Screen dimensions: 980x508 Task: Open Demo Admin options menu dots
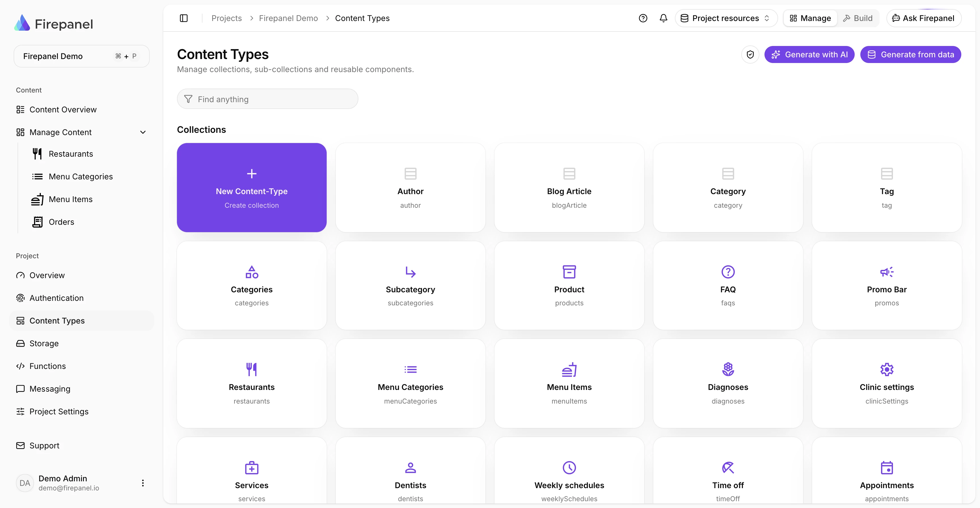[x=143, y=483]
